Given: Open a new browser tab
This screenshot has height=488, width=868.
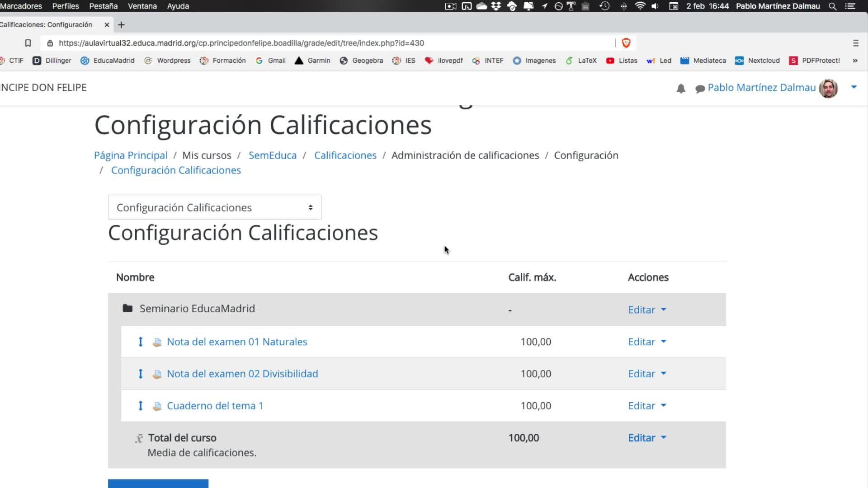Looking at the screenshot, I should coord(121,25).
